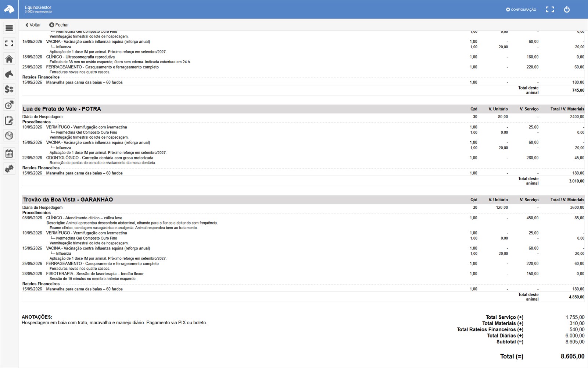Screen dimensions: 588x368
Task: Click the sidebar fullscreen brackets icon
Action: point(9,43)
